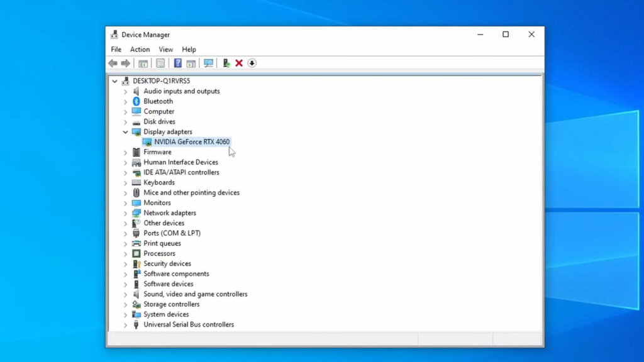Toggle the Action Pane toolbar icon
The height and width of the screenshot is (362, 644).
coord(191,63)
